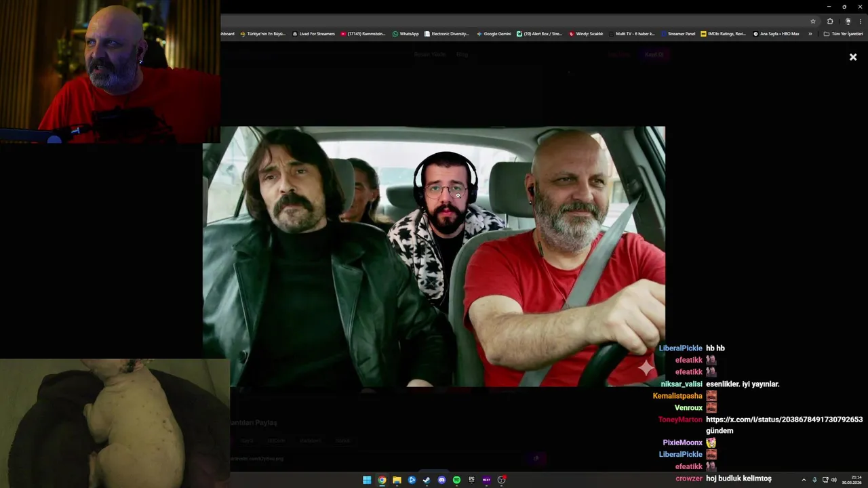Click the niksar_valisi username in chat
The image size is (868, 488).
click(x=682, y=384)
